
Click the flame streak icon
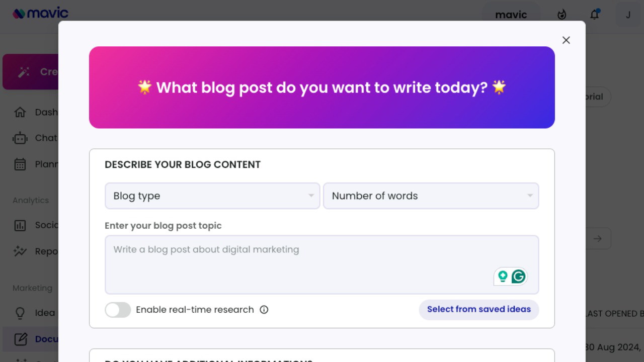(x=562, y=15)
